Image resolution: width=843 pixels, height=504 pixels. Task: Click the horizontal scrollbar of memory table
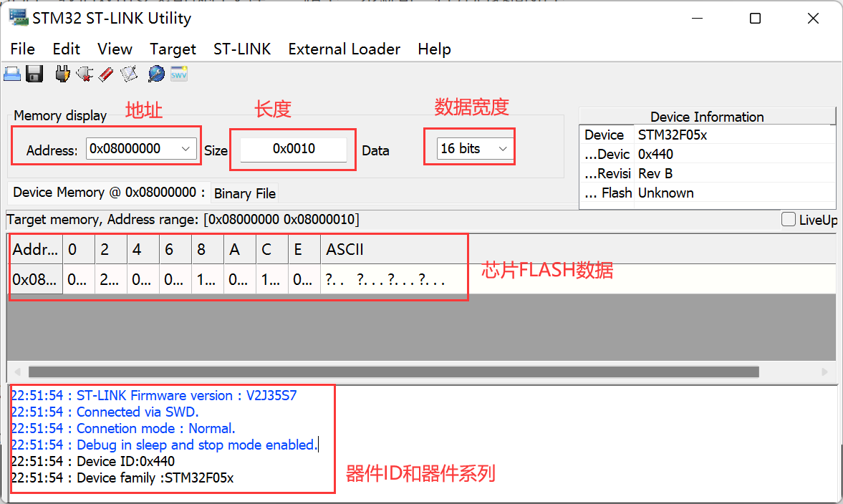pos(392,372)
